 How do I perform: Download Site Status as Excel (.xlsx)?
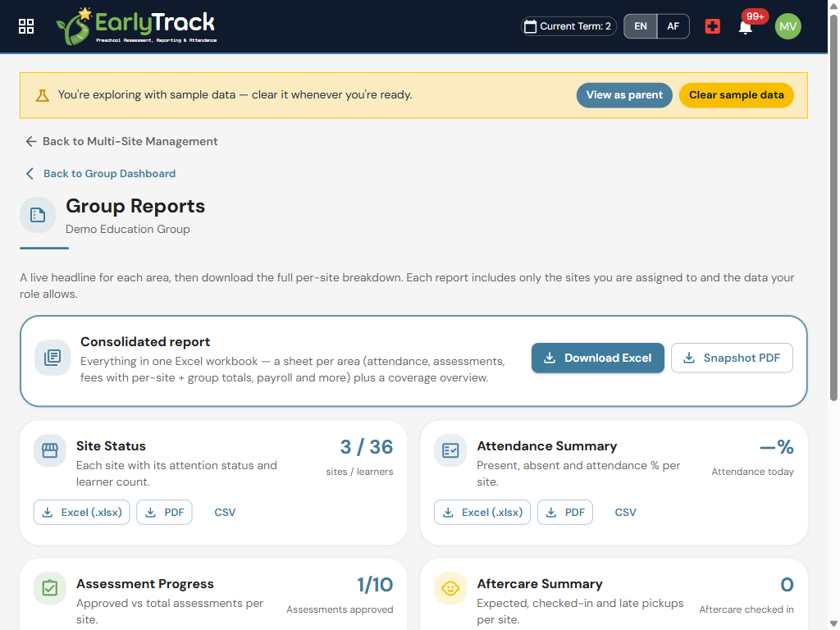[81, 512]
